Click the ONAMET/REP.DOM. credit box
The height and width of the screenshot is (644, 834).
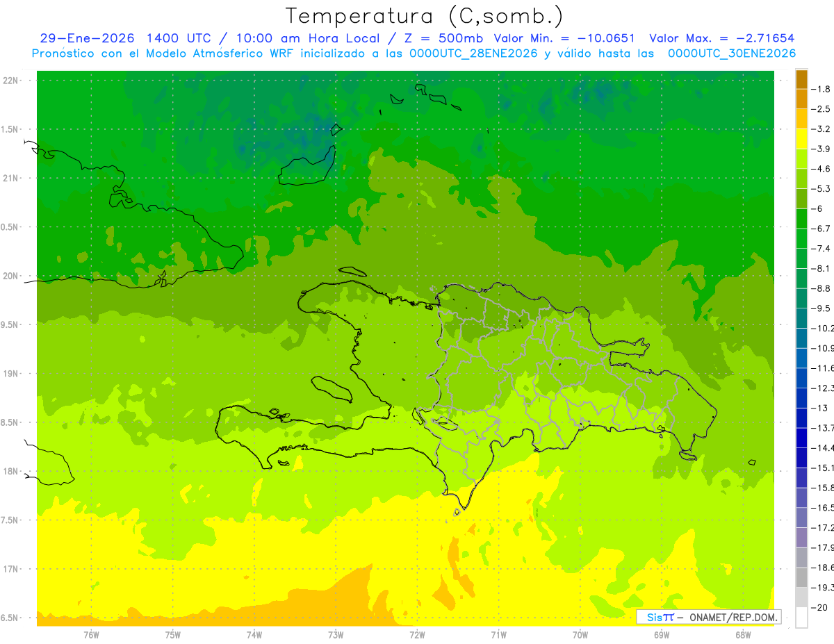pos(709,617)
